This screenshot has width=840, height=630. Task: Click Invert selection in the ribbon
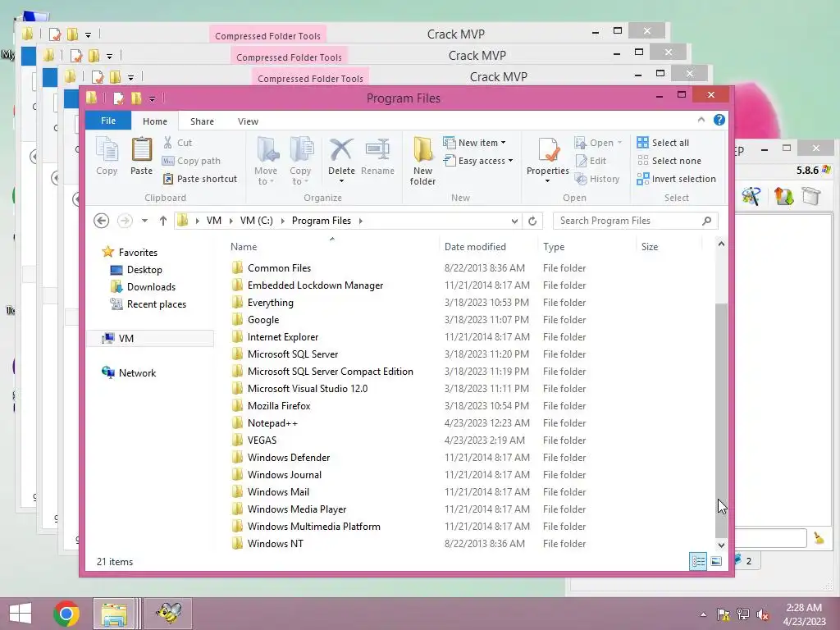click(676, 179)
